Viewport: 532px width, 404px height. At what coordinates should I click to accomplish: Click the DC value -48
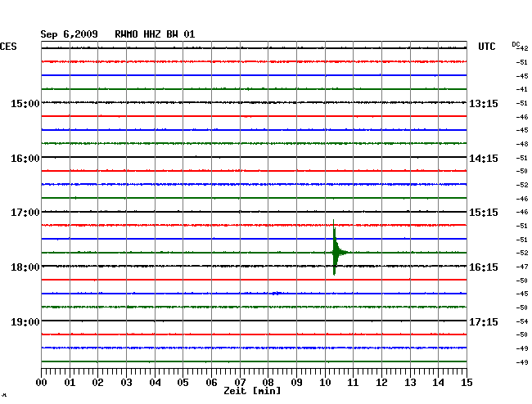(522, 144)
